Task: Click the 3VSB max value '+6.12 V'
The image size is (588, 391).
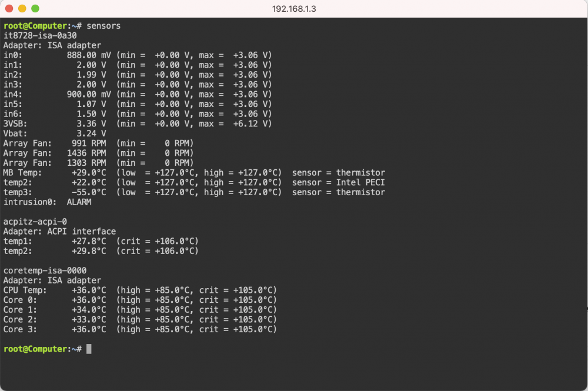Action: [x=250, y=123]
